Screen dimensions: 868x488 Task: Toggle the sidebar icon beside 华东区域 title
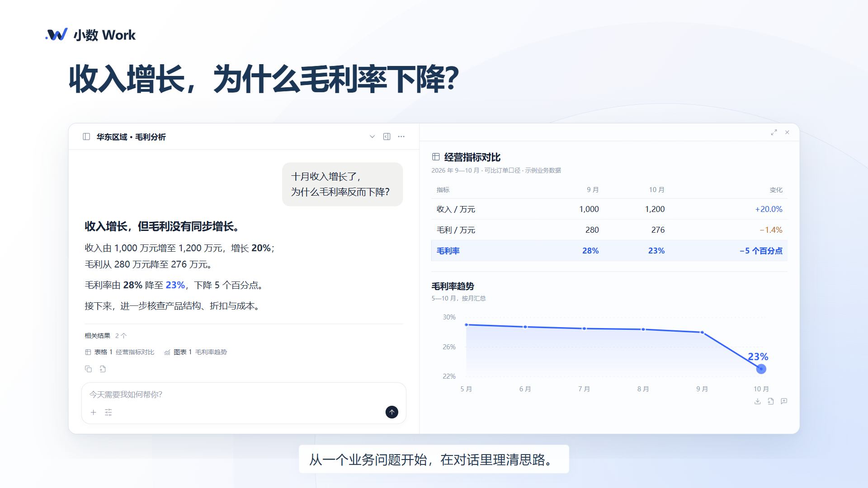pyautogui.click(x=86, y=136)
